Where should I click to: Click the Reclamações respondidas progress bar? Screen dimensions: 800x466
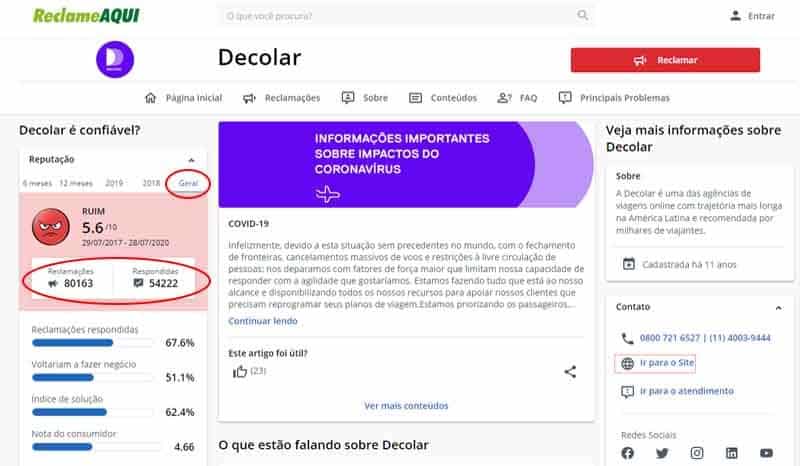[92, 343]
